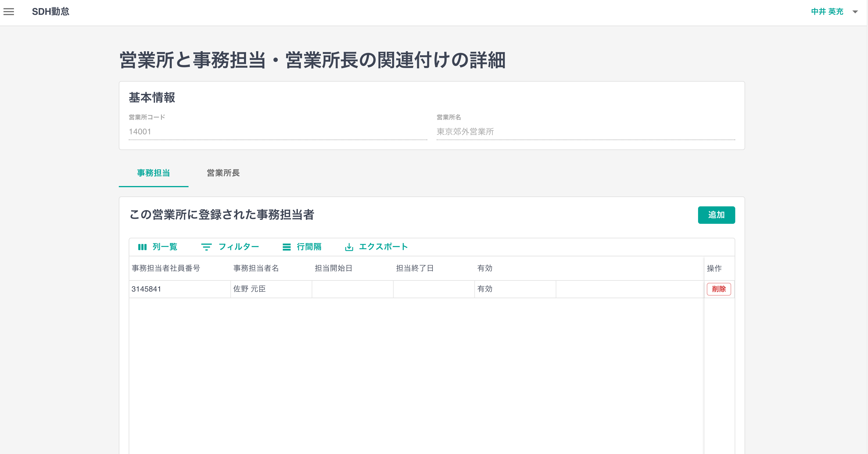Select the cell with employee number 3145841
The width and height of the screenshot is (868, 454).
(179, 289)
